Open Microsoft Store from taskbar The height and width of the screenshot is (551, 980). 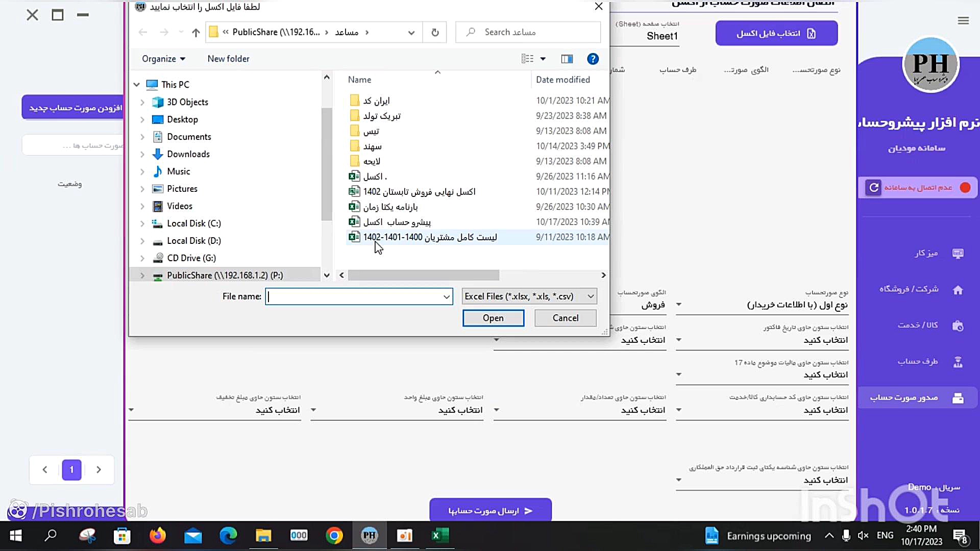click(122, 536)
